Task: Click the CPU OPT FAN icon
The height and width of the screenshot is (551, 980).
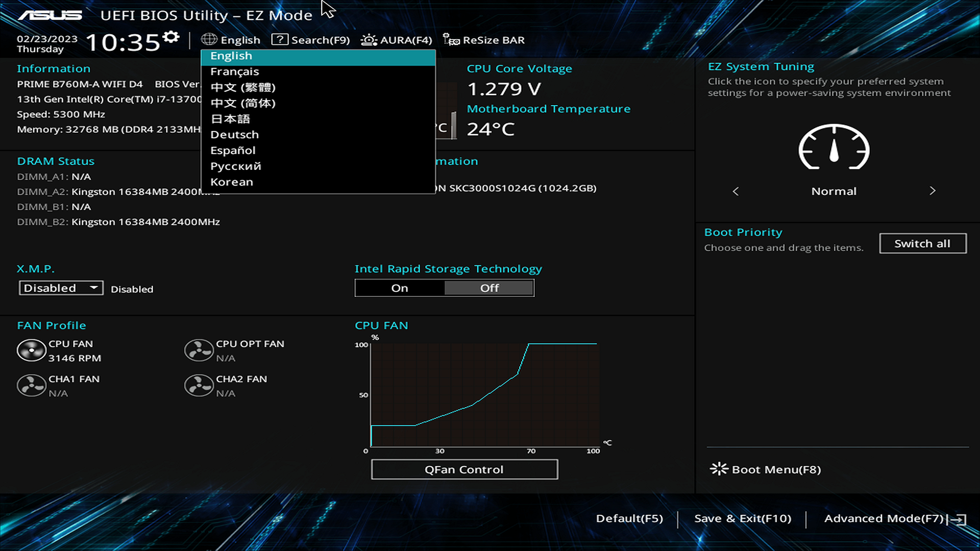Action: 199,350
